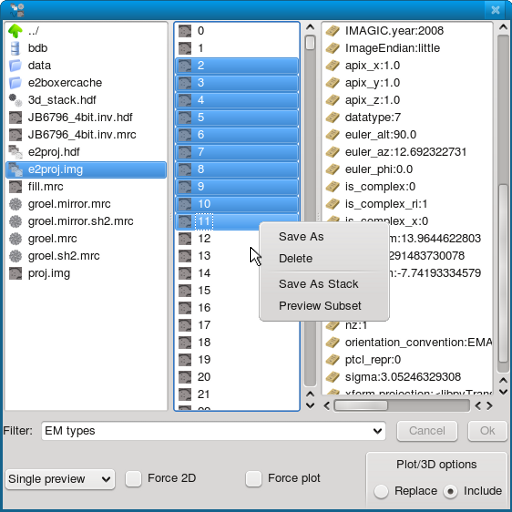
Task: Click the Cancel button
Action: coord(427,431)
